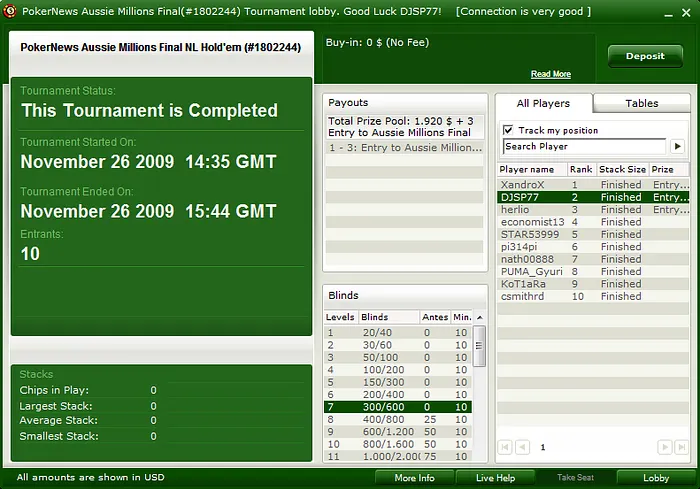Sort by Rank column header
The image size is (700, 489).
(x=581, y=170)
